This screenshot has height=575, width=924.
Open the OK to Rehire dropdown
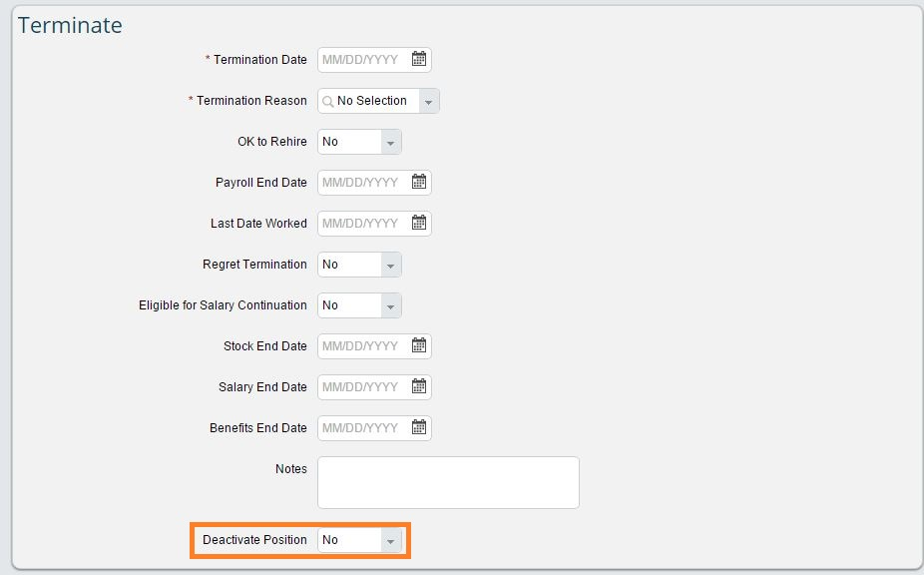359,142
